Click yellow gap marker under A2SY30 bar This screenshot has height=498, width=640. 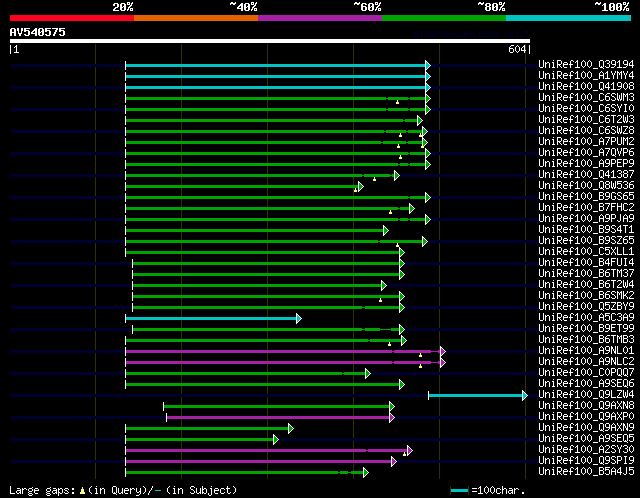[404, 454]
